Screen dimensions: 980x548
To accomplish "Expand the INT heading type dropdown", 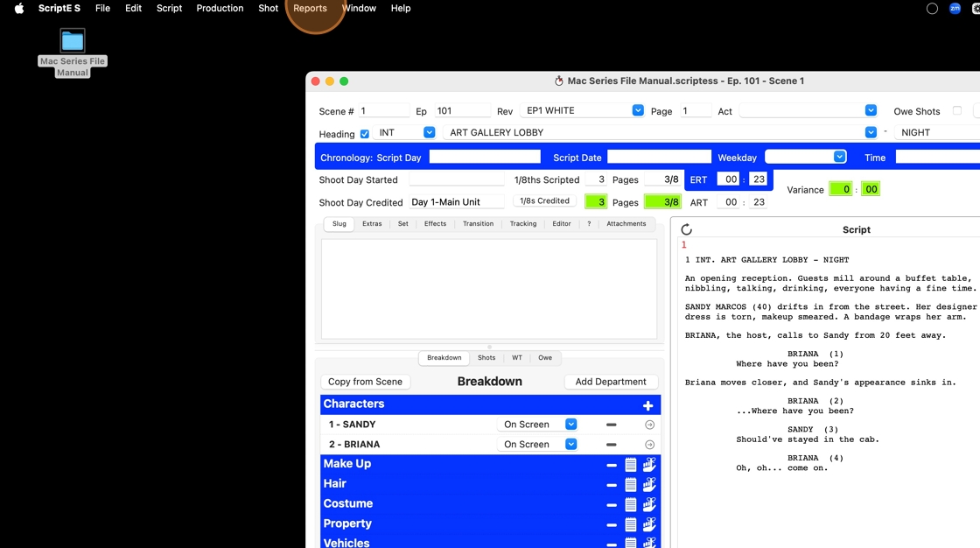I will coord(429,132).
